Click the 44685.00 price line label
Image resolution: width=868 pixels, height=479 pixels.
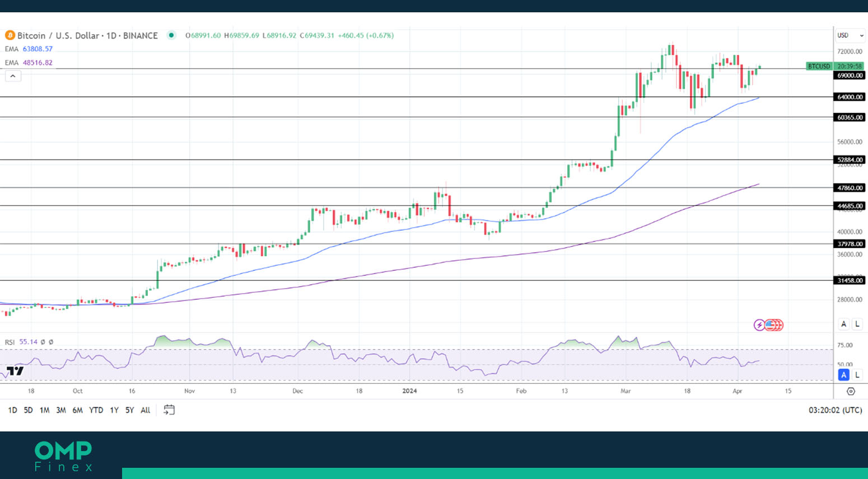tap(850, 206)
